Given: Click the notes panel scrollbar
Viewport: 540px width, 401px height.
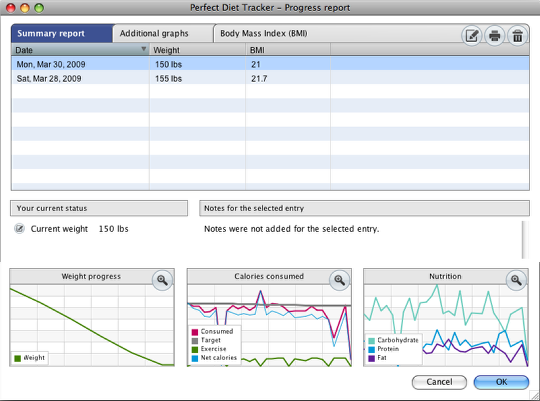Looking at the screenshot, I should coord(525,239).
